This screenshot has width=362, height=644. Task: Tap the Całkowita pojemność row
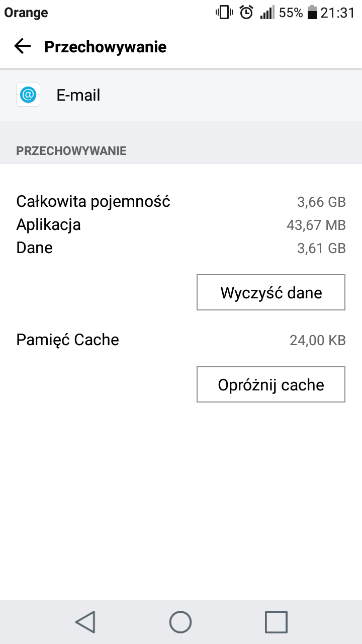tap(181, 202)
